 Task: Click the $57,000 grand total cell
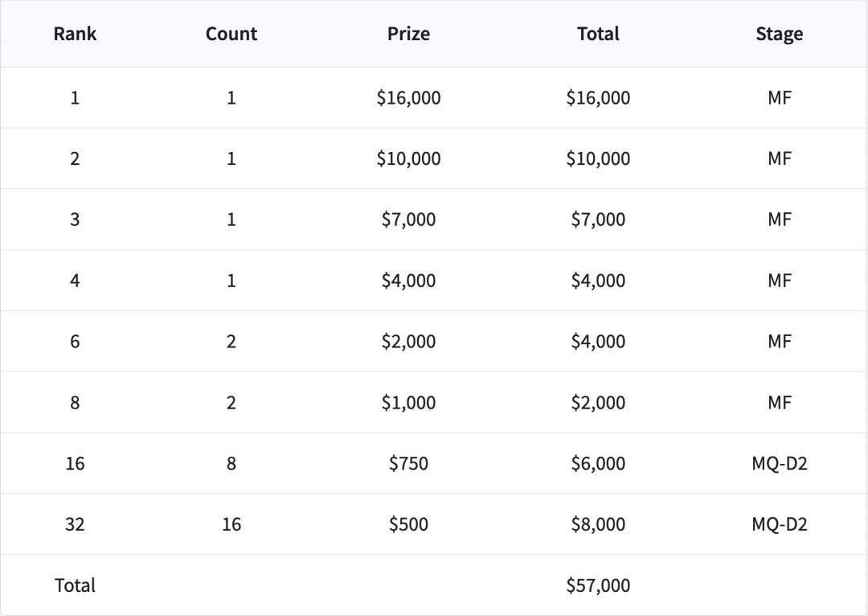point(598,585)
